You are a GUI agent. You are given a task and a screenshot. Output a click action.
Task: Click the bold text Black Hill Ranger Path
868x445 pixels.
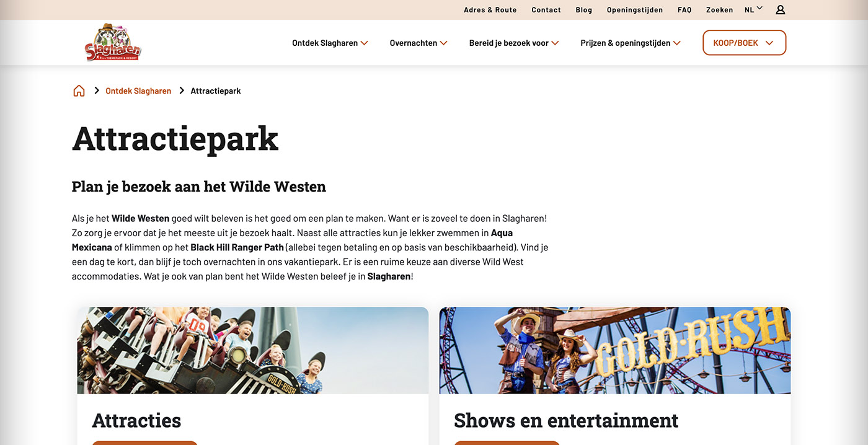[237, 247]
